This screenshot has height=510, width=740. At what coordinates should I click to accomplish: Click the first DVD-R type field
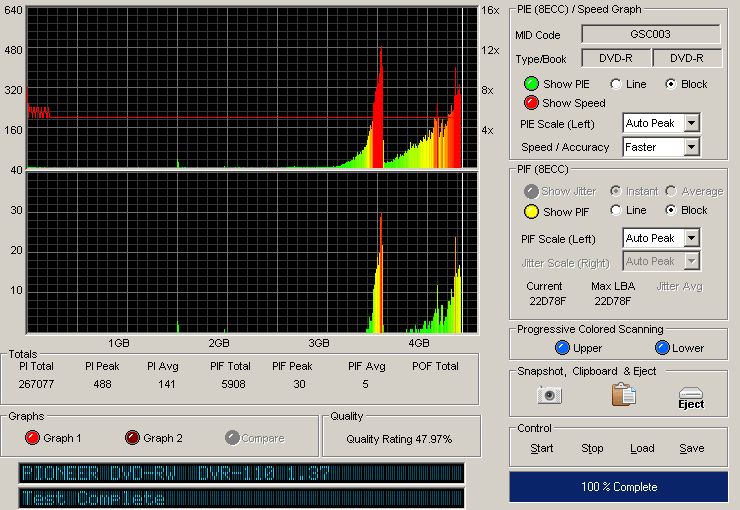tap(615, 58)
